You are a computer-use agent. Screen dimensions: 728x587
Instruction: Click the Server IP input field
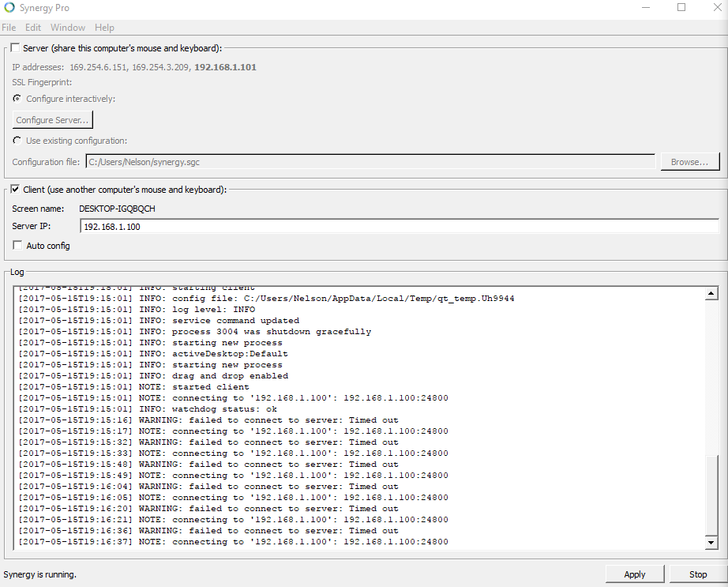pos(400,226)
